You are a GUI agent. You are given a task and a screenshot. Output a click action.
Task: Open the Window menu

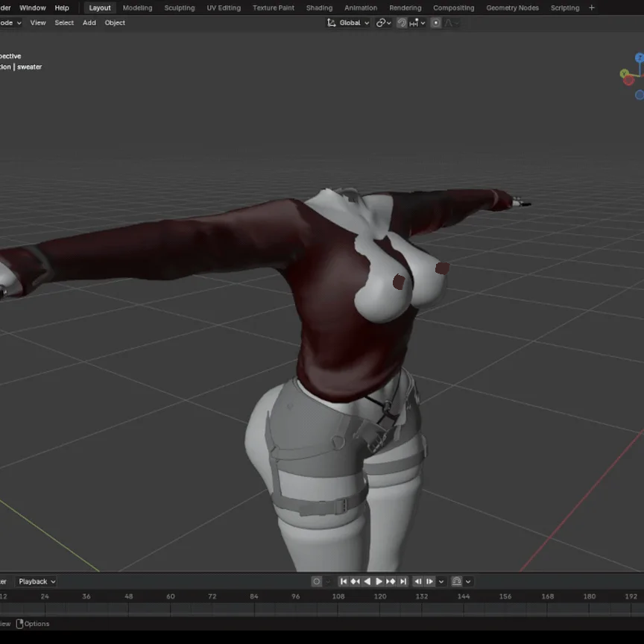pyautogui.click(x=33, y=7)
